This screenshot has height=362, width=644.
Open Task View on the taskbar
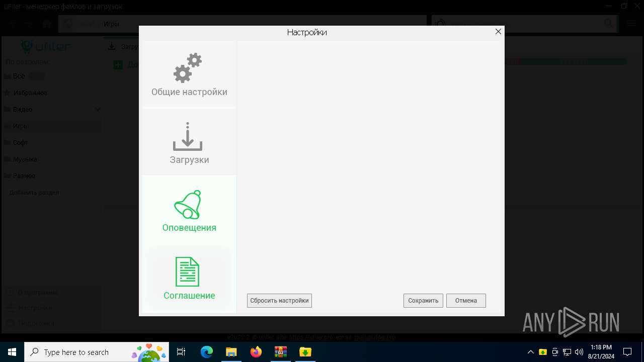tap(181, 352)
